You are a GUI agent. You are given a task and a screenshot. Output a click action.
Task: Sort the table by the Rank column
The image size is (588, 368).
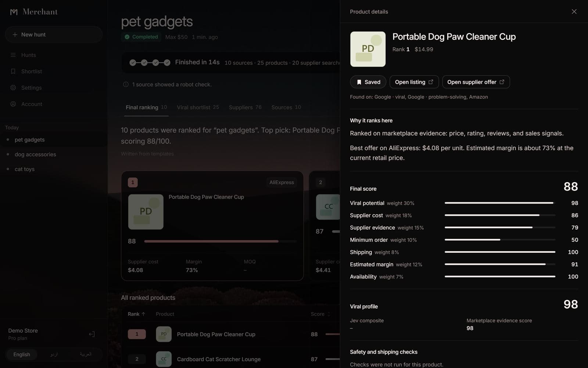136,314
